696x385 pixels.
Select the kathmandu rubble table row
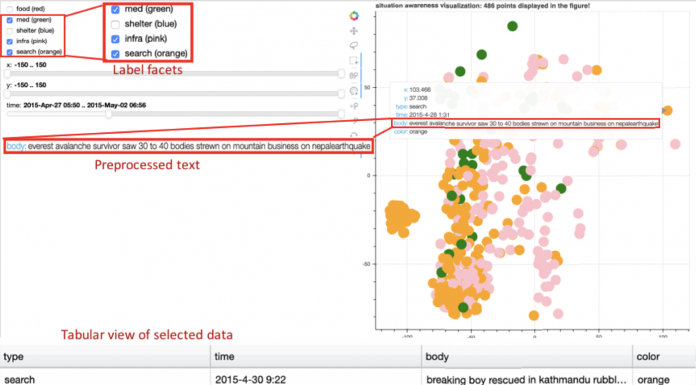click(x=348, y=378)
